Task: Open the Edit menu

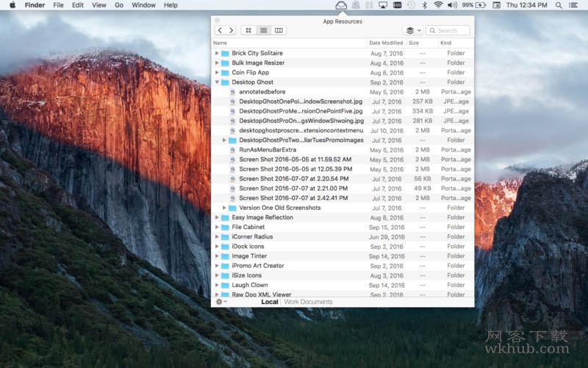Action: pyautogui.click(x=78, y=5)
